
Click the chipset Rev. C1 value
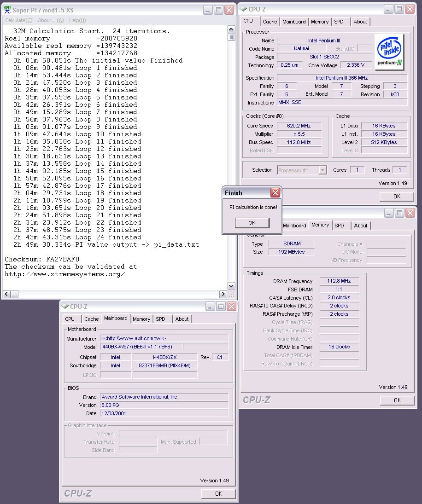(x=219, y=357)
